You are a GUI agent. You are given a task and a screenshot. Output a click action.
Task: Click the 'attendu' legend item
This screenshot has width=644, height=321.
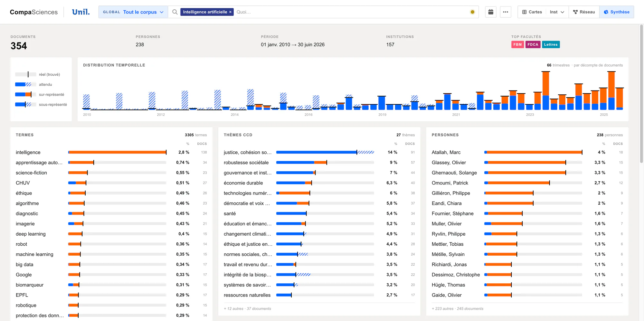pyautogui.click(x=33, y=84)
